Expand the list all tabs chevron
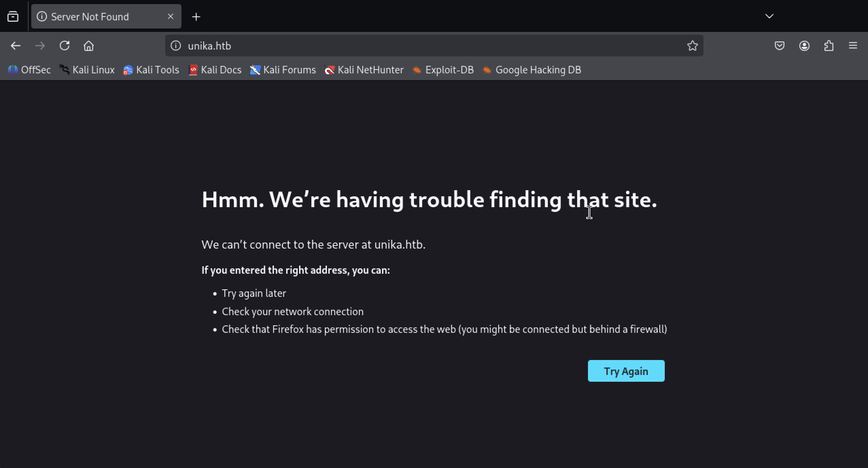The image size is (868, 468). 769,16
